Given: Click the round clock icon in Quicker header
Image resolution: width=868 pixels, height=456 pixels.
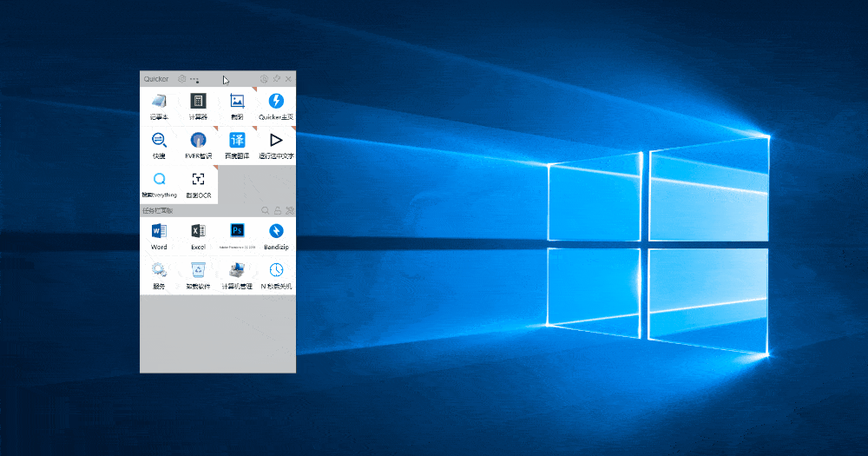Looking at the screenshot, I should tap(264, 79).
